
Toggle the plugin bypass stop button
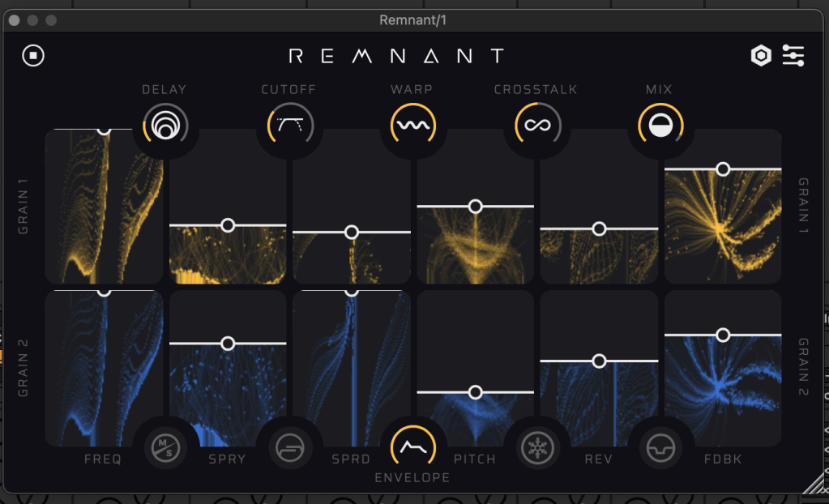[x=33, y=55]
